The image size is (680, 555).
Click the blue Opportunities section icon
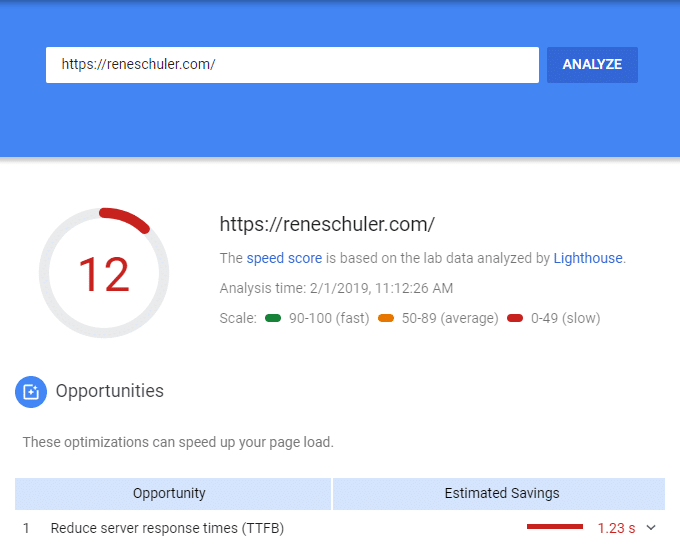click(x=31, y=392)
